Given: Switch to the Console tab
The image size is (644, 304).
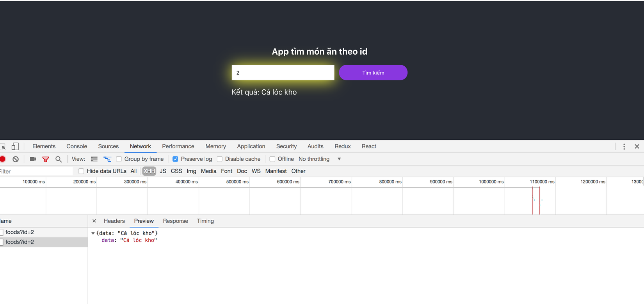Looking at the screenshot, I should [x=76, y=147].
